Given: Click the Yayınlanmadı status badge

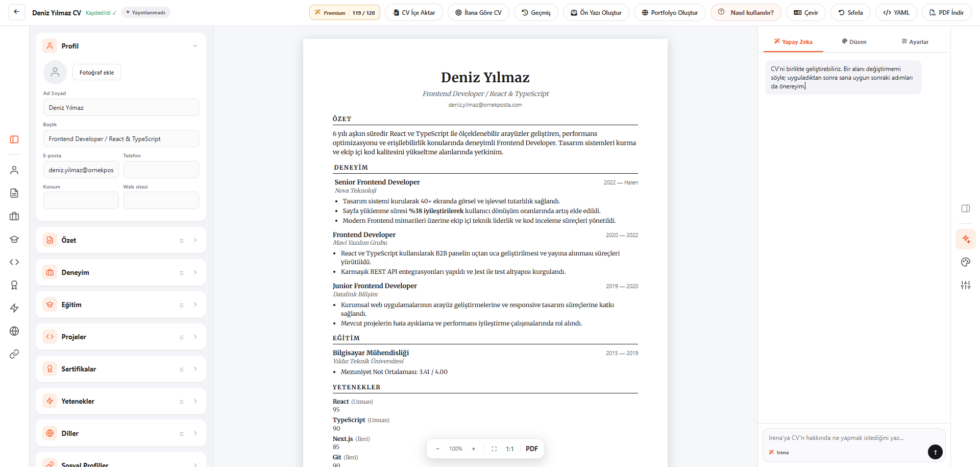Looking at the screenshot, I should 146,12.
